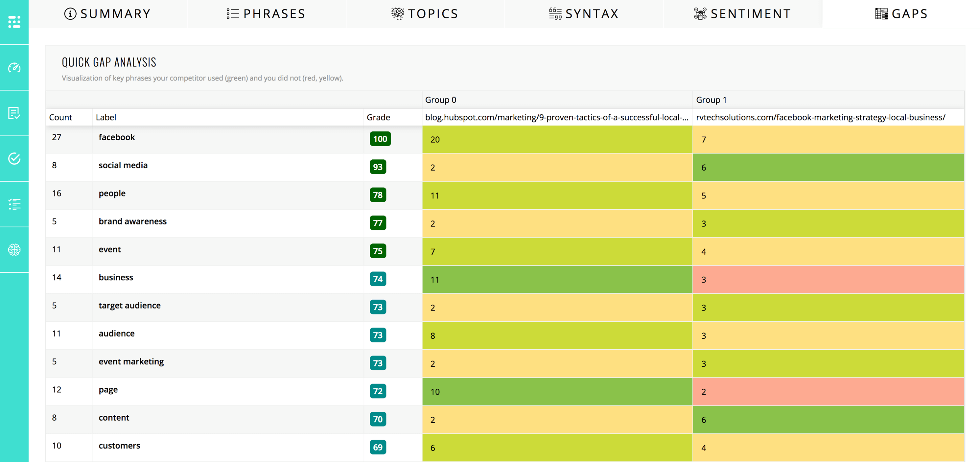Click the network icon beside TOPICS

pyautogui.click(x=397, y=13)
